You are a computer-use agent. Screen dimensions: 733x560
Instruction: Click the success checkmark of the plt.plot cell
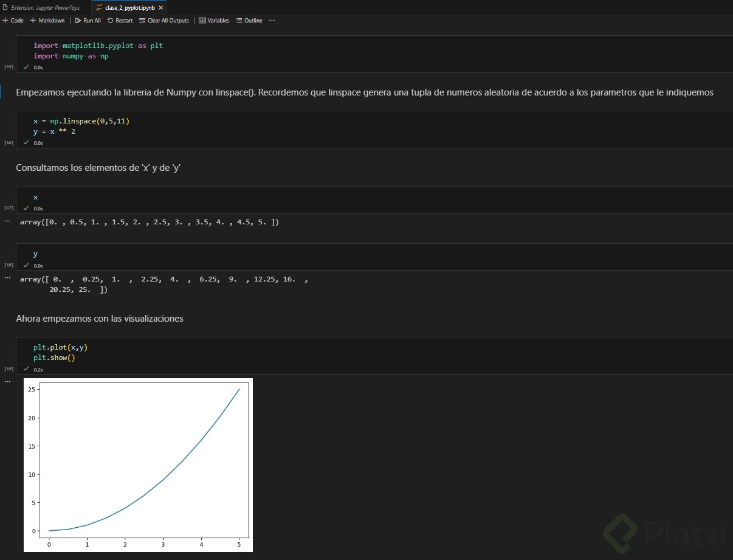[26, 368]
